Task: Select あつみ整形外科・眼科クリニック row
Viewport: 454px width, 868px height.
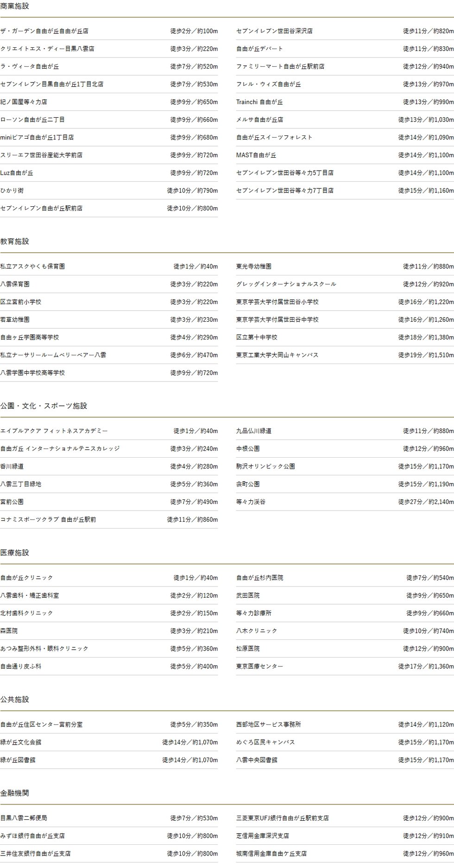Action: coord(109,649)
